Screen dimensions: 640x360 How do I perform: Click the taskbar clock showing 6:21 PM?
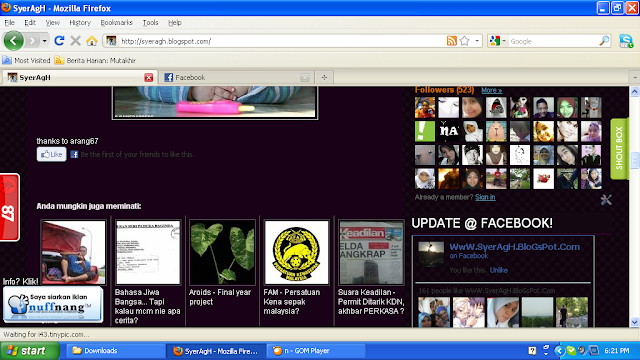(x=617, y=351)
